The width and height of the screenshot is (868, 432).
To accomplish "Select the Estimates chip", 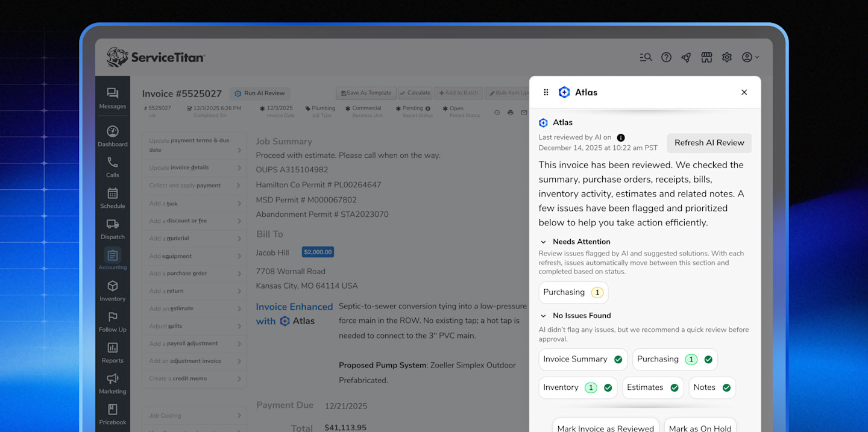I will [653, 387].
